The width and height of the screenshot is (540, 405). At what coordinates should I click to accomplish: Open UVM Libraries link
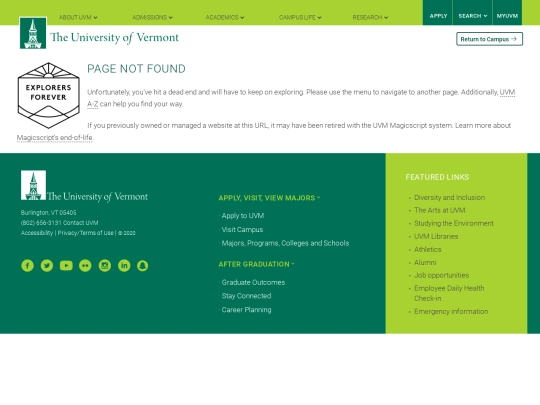(436, 236)
